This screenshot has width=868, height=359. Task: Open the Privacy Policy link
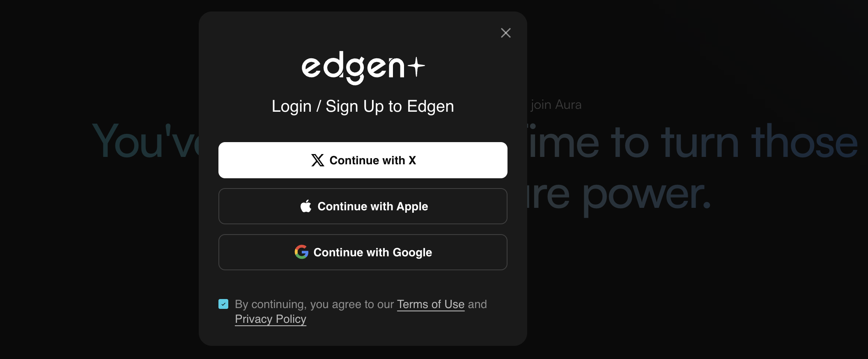coord(271,319)
